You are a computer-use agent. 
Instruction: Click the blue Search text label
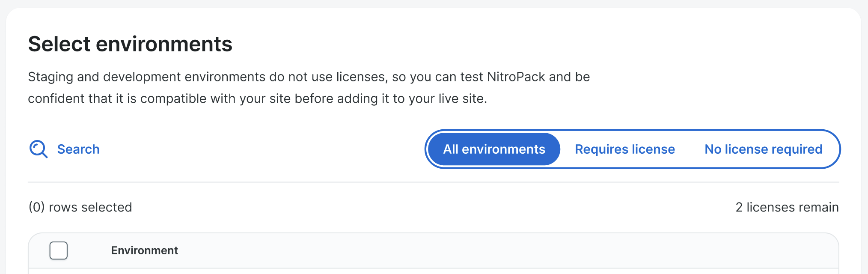pos(78,149)
